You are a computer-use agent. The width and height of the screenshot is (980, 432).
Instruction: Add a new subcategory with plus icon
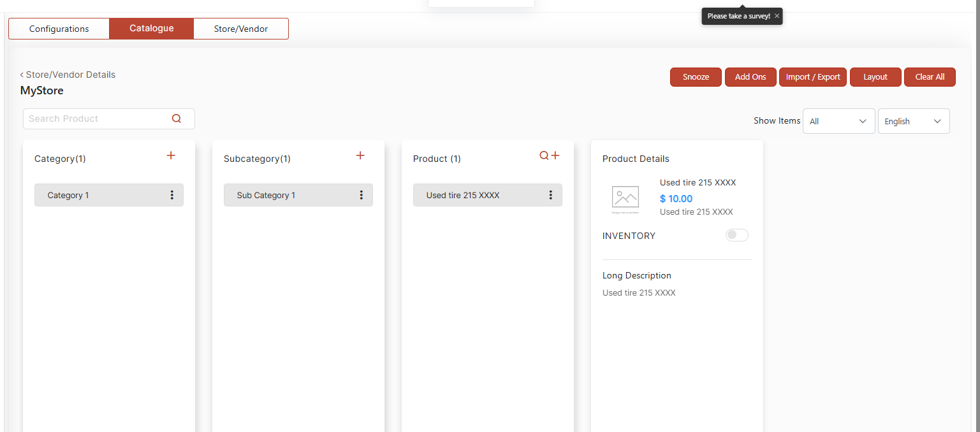click(x=360, y=155)
